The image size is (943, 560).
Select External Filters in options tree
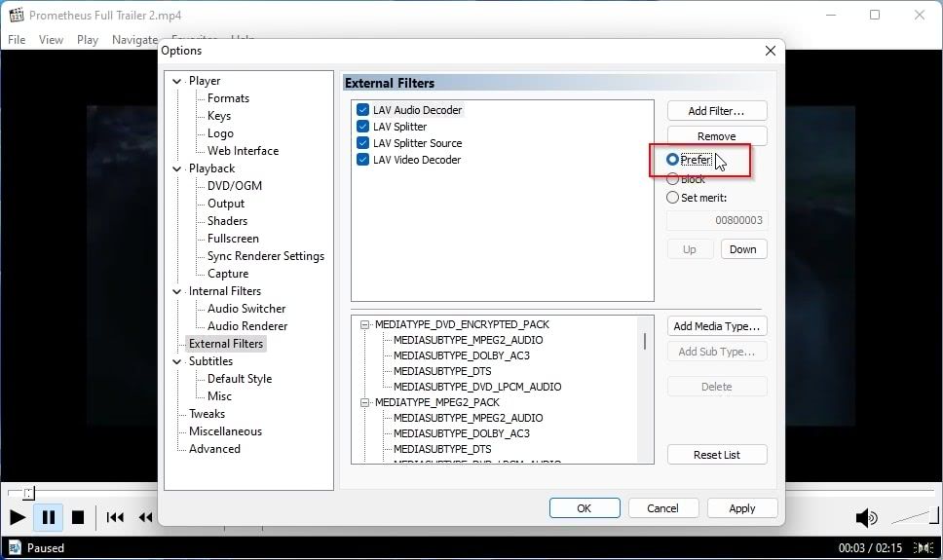tap(226, 344)
